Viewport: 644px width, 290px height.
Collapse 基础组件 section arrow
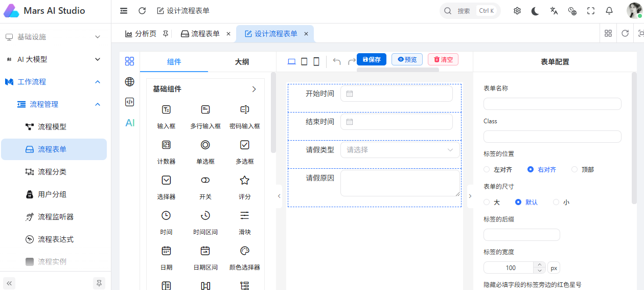coord(254,89)
